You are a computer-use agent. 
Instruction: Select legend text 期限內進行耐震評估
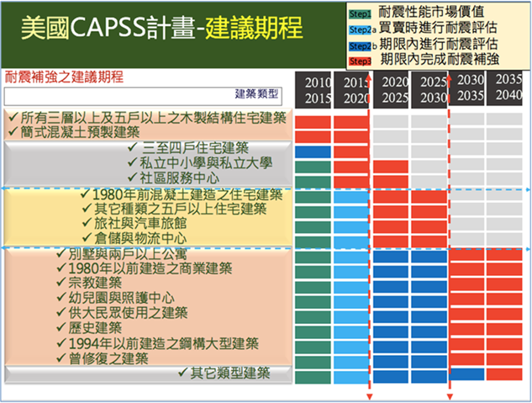point(439,44)
